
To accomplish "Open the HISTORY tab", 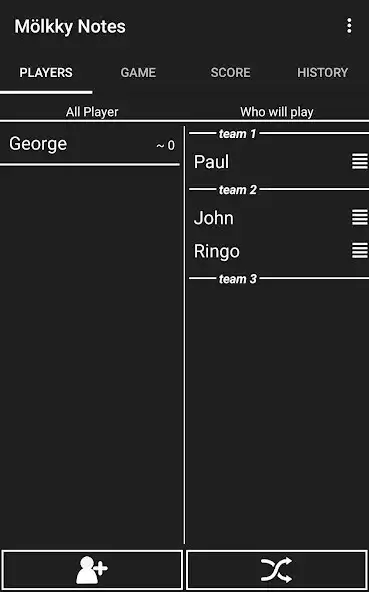I will pyautogui.click(x=323, y=72).
